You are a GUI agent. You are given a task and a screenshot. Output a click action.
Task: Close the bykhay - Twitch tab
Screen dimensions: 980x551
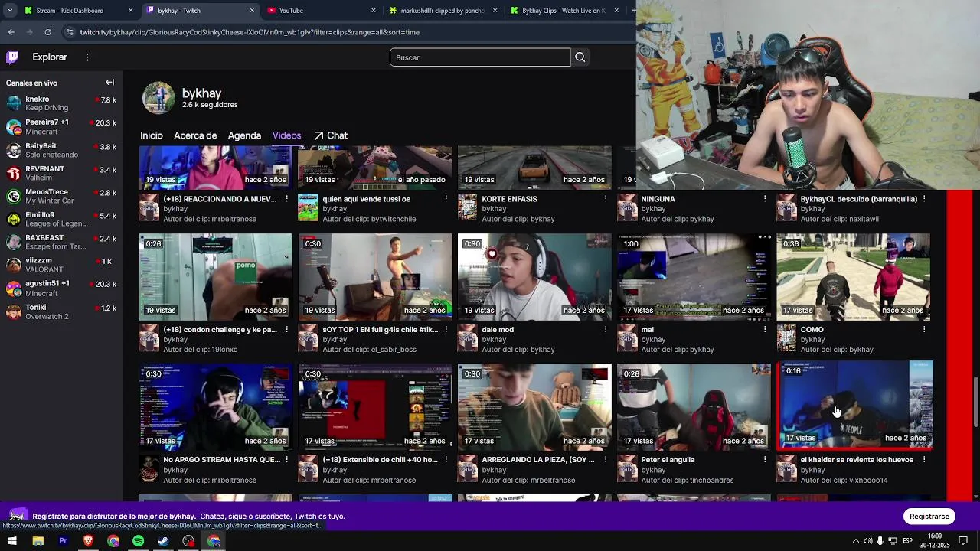coord(252,11)
